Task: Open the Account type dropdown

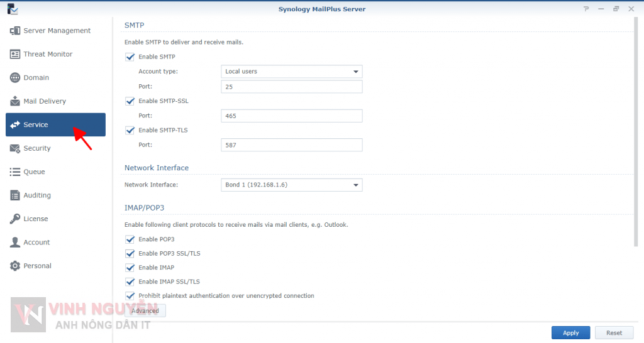Action: (292, 72)
